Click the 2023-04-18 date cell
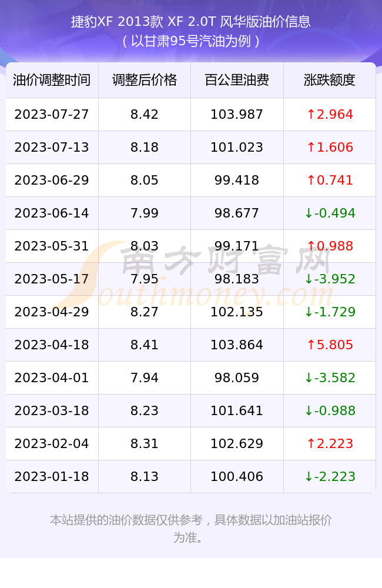Image resolution: width=382 pixels, height=588 pixels. tap(52, 345)
